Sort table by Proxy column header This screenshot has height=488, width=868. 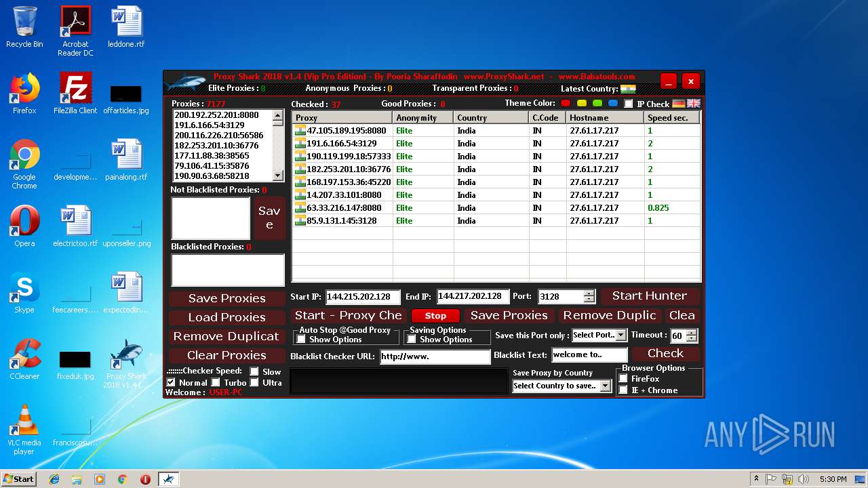(x=342, y=118)
